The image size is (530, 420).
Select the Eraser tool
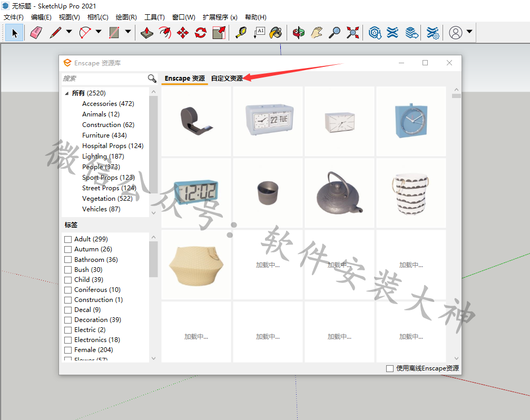36,33
